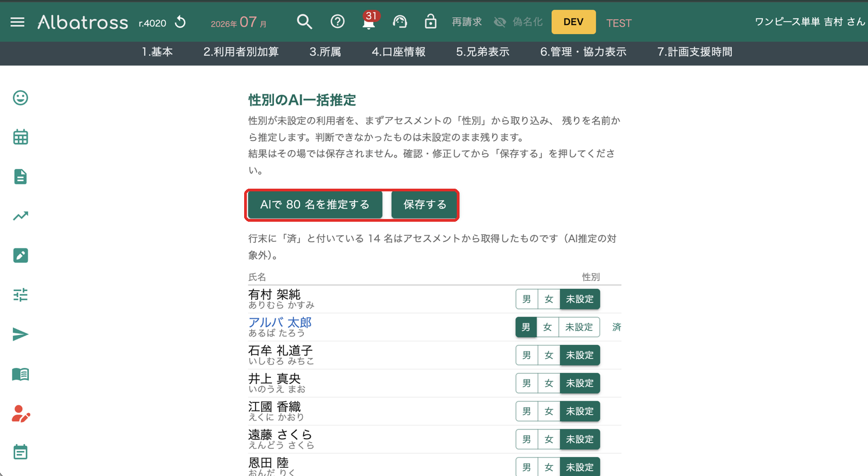Open the open book sidebar icon
The width and height of the screenshot is (868, 476).
(21, 374)
